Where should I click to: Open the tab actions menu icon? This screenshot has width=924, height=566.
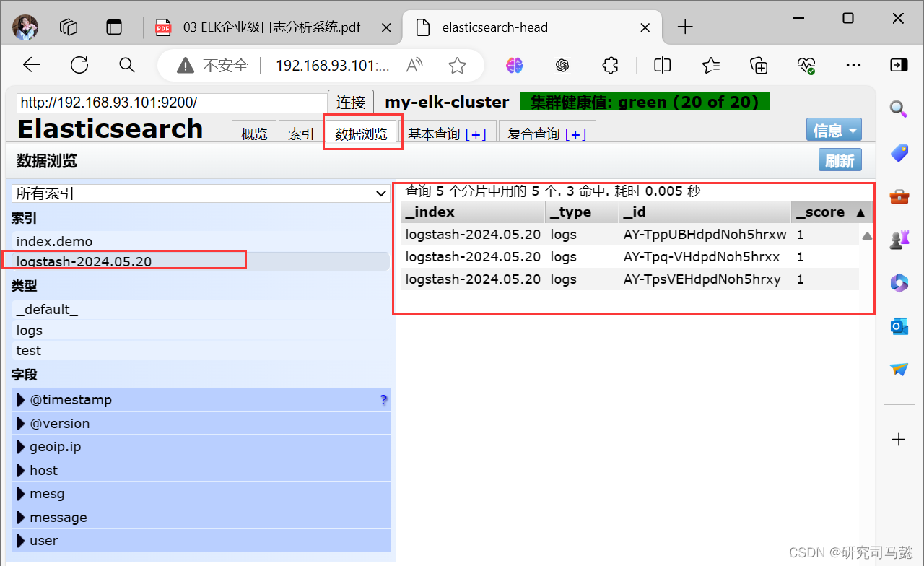(x=114, y=27)
